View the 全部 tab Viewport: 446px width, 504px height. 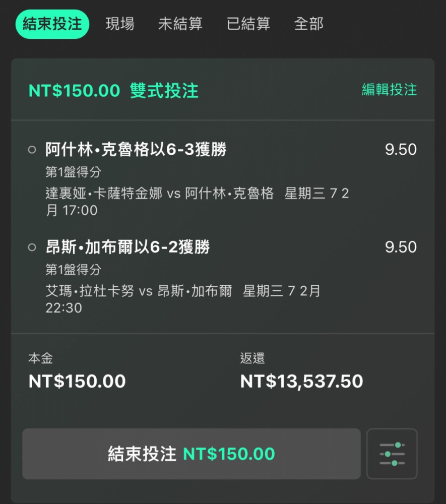(x=309, y=24)
